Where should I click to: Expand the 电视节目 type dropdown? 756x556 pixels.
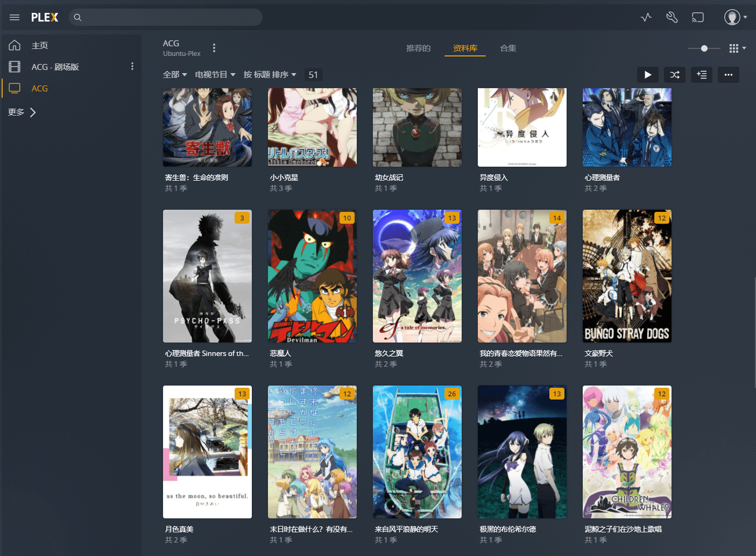(x=215, y=75)
